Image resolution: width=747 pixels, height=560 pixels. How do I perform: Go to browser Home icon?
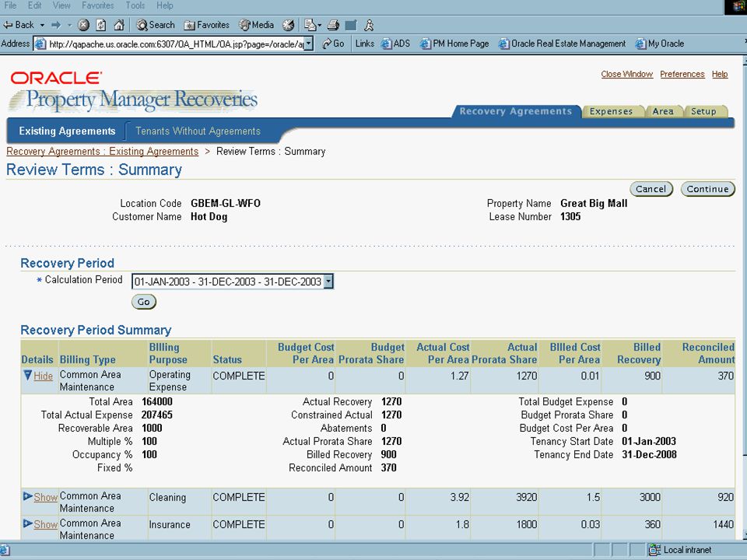click(x=119, y=25)
